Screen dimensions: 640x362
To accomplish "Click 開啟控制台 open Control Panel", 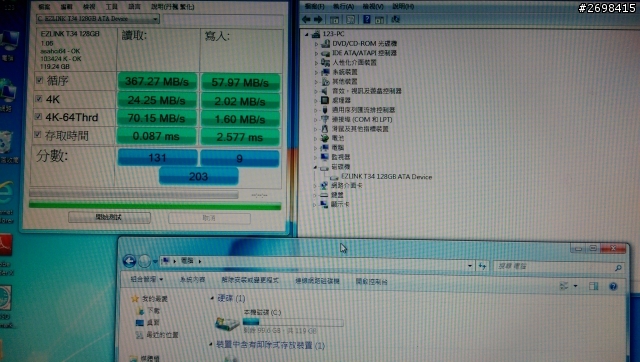I will 371,282.
